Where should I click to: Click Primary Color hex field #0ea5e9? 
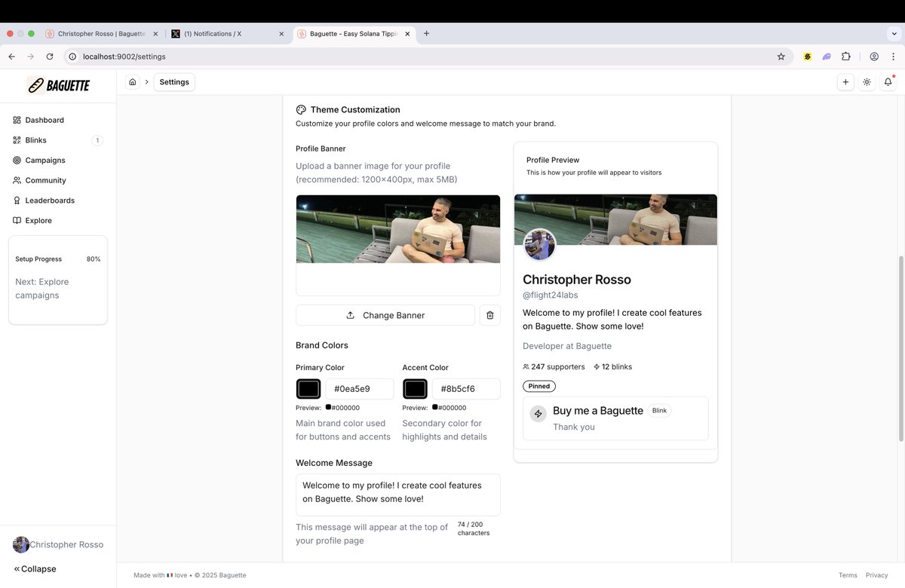pos(360,389)
